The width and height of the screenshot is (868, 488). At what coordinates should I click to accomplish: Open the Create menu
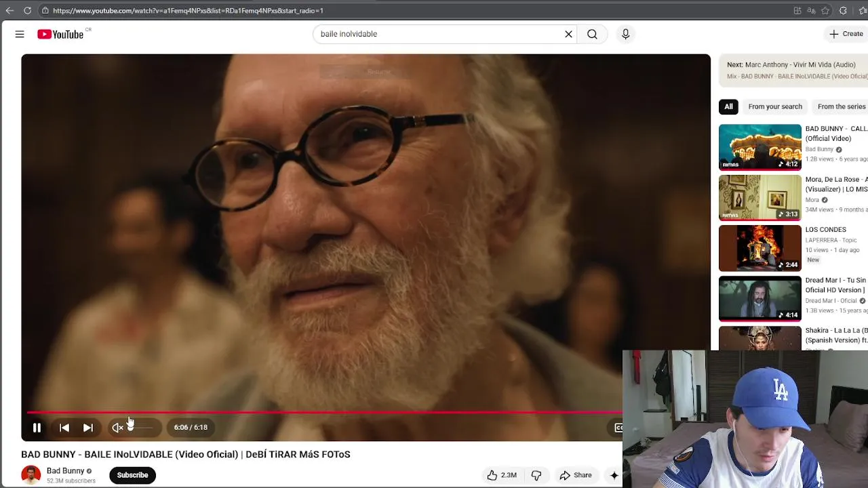coord(846,34)
